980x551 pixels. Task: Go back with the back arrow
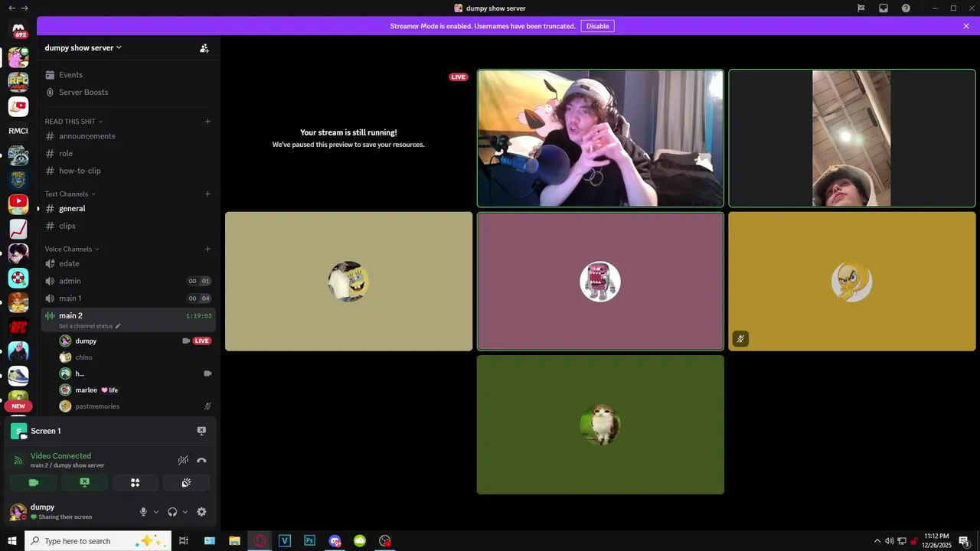(x=11, y=8)
